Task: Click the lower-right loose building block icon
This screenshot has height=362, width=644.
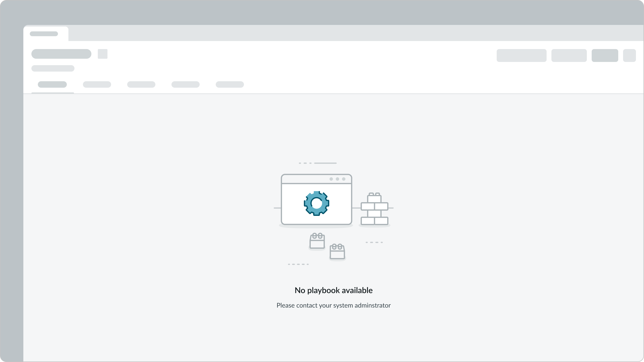Action: (337, 252)
